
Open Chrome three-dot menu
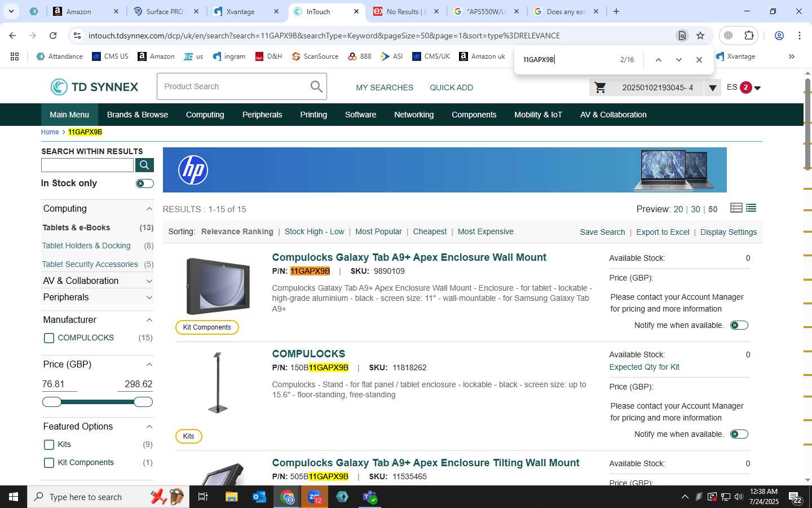click(x=800, y=36)
